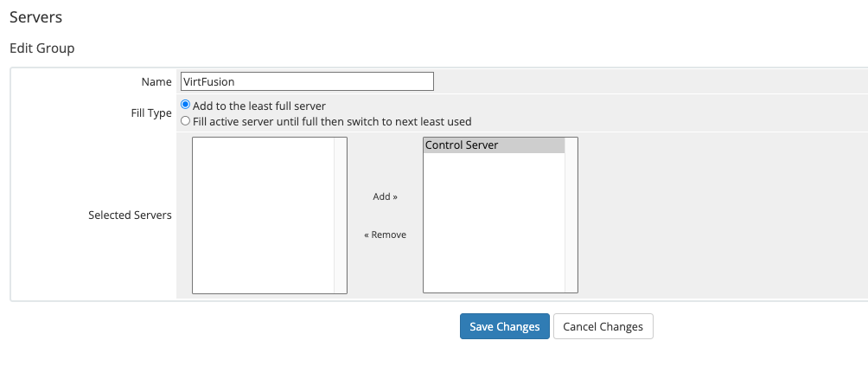Click the left listbox scrollbar
Viewport: 868px width, 392px height.
pyautogui.click(x=341, y=215)
